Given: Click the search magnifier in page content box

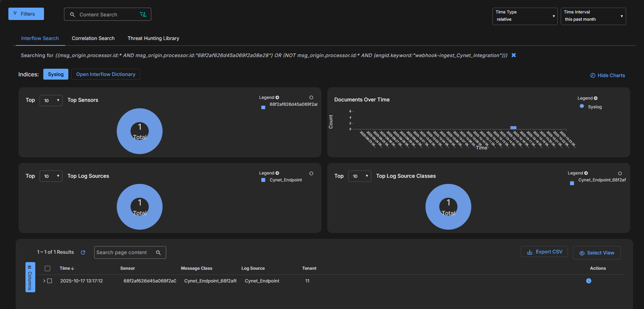Looking at the screenshot, I should (159, 253).
